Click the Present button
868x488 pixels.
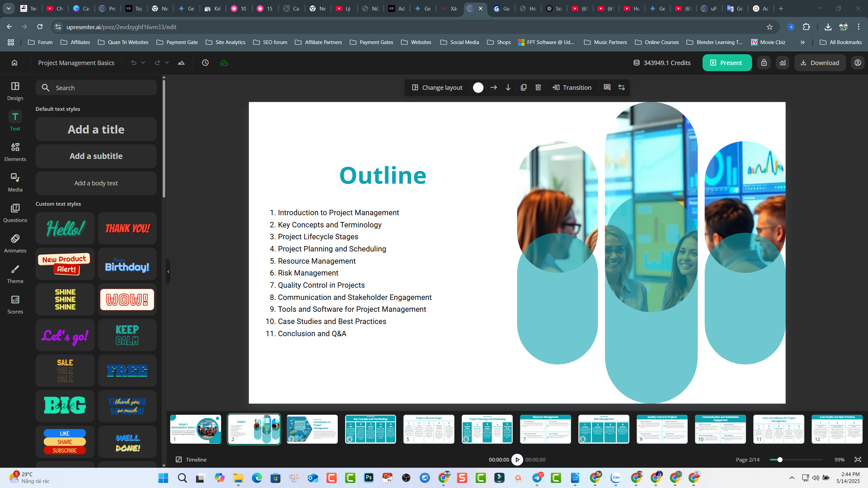click(x=727, y=62)
